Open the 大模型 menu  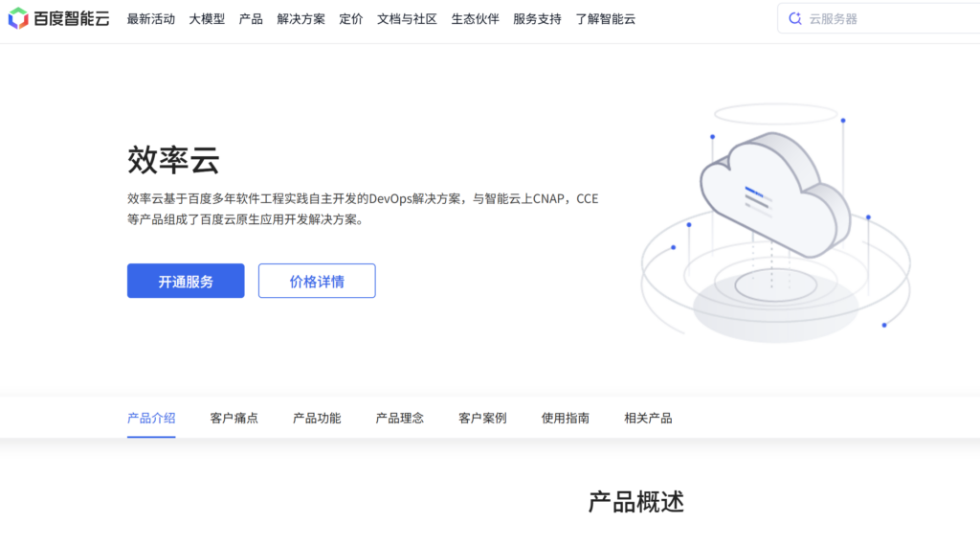point(207,19)
